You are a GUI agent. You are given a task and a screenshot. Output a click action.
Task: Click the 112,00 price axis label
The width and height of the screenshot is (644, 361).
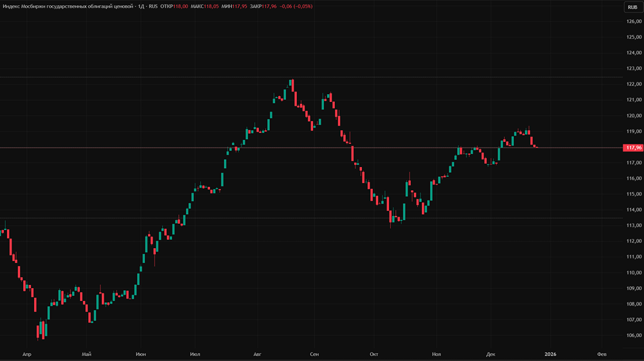pos(634,241)
